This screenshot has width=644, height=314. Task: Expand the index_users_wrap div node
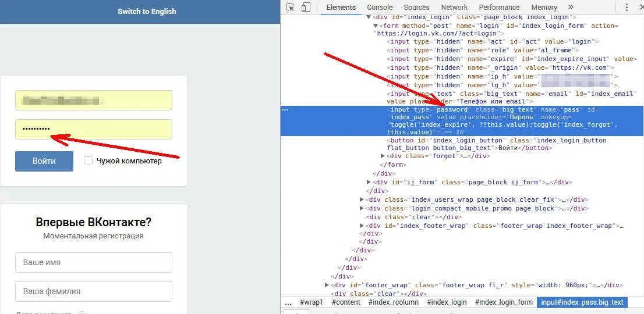click(x=362, y=199)
